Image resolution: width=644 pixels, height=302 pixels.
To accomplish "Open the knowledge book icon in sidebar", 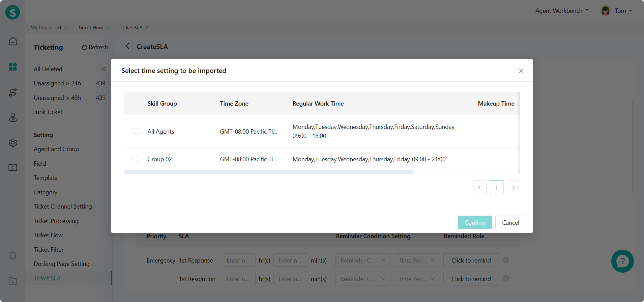I will click(x=13, y=168).
